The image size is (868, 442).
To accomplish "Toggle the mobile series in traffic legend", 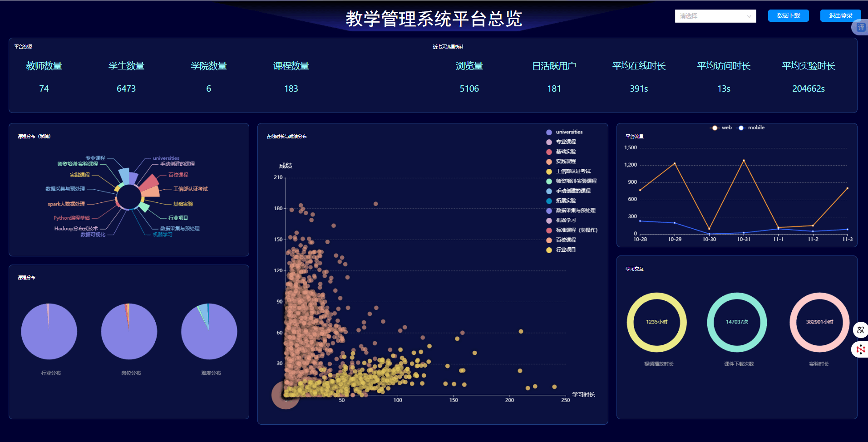I will (x=751, y=128).
